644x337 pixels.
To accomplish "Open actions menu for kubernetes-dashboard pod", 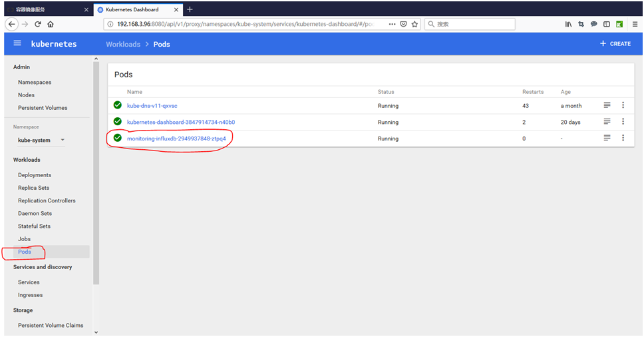I will point(623,122).
